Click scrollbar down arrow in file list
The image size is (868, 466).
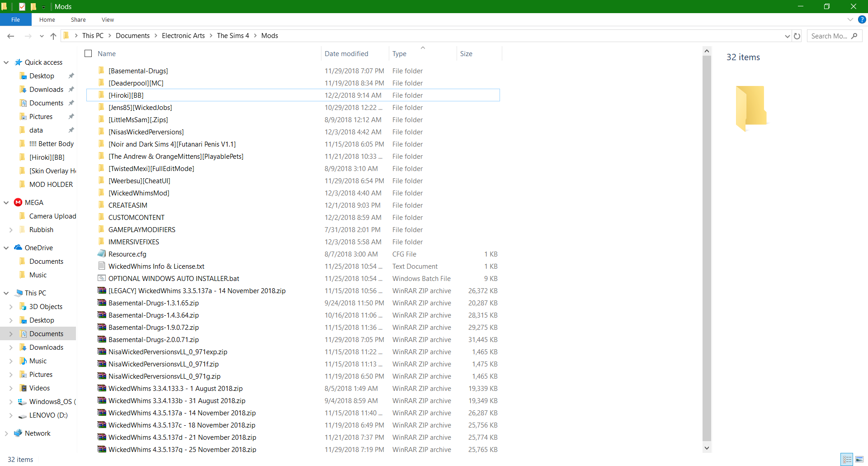pyautogui.click(x=707, y=448)
